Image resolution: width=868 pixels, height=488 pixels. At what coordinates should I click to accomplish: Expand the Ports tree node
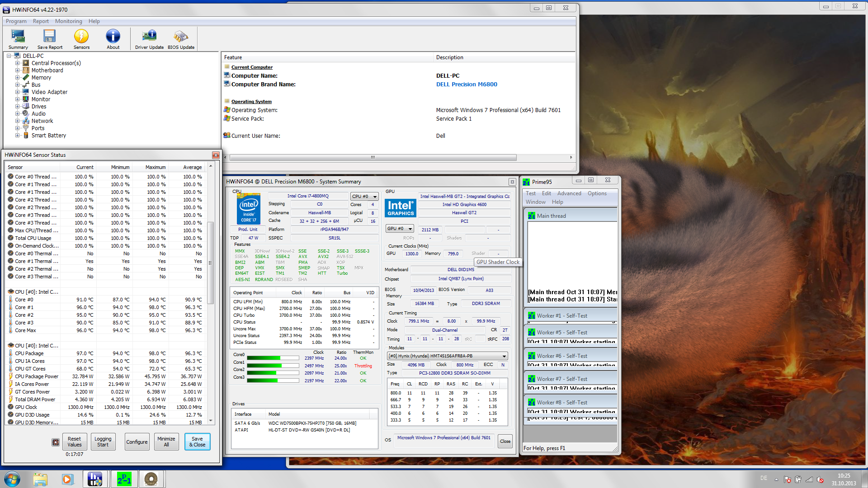pyautogui.click(x=18, y=128)
